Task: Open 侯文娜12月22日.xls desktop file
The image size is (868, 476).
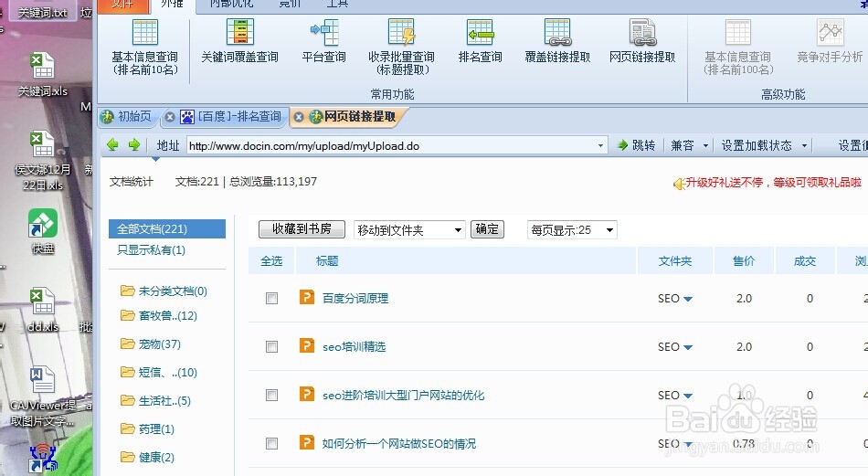Action: [42, 161]
